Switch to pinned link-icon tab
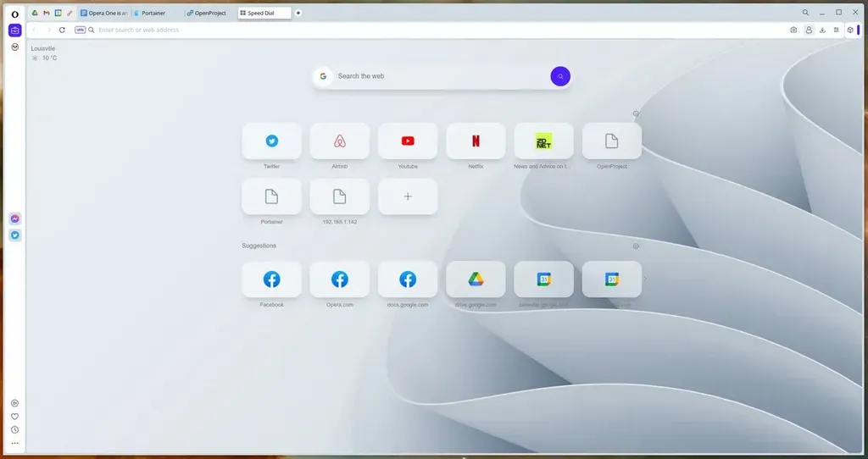The height and width of the screenshot is (459, 868). [x=70, y=13]
